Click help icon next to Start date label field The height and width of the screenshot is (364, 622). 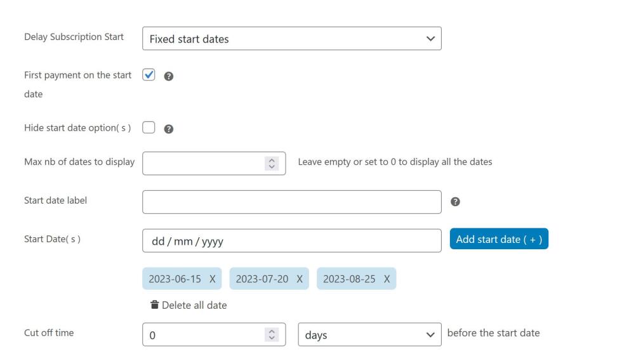(x=456, y=202)
